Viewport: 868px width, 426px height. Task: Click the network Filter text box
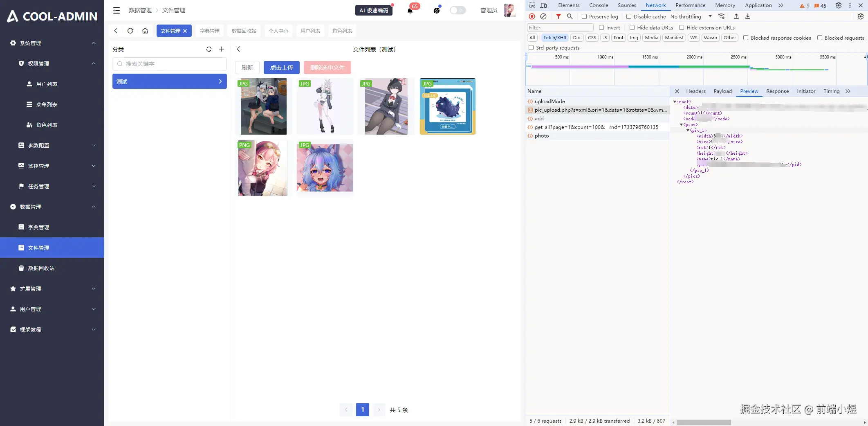click(560, 27)
